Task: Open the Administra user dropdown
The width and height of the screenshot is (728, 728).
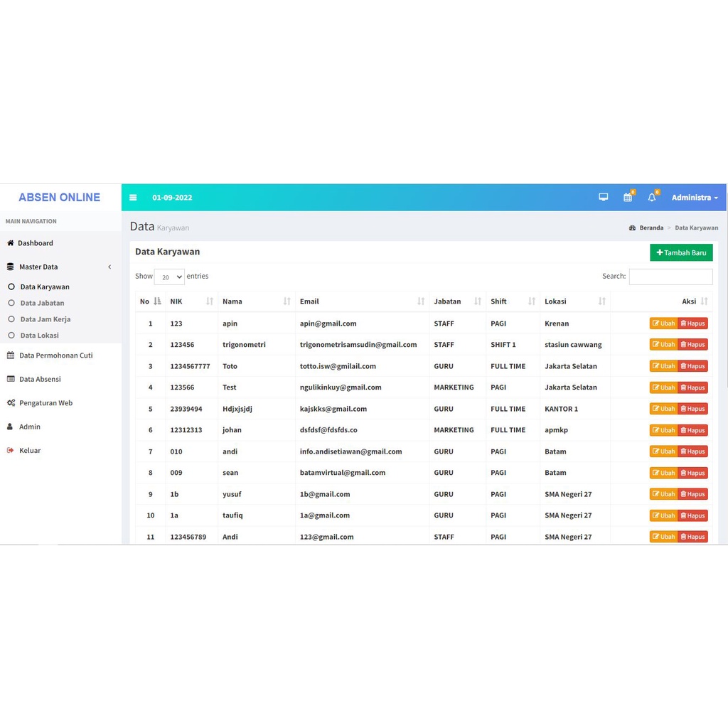Action: (x=695, y=198)
